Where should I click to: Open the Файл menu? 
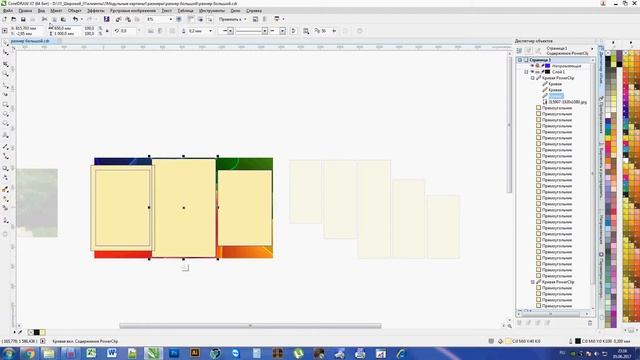click(8, 11)
